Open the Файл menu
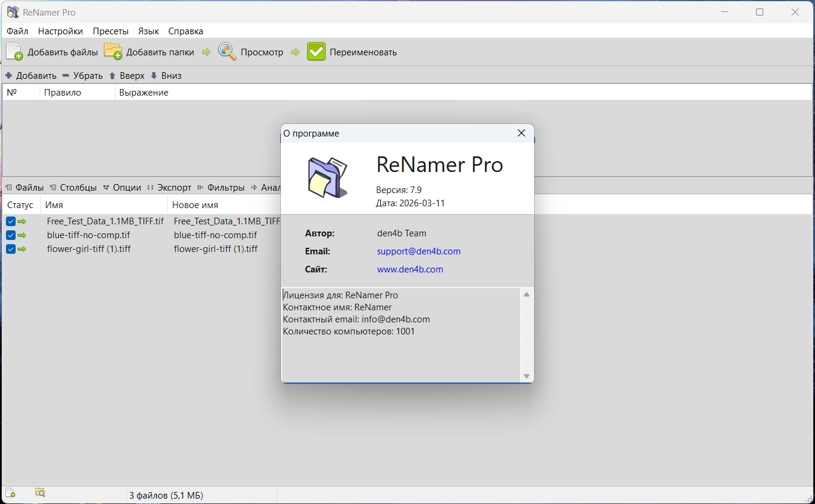 pyautogui.click(x=17, y=31)
